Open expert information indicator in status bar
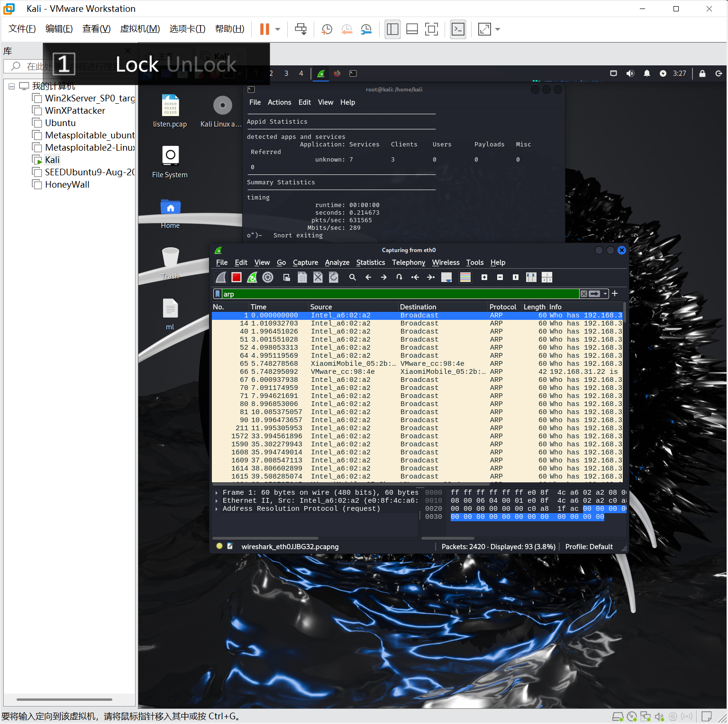The height and width of the screenshot is (724, 728). (x=219, y=546)
